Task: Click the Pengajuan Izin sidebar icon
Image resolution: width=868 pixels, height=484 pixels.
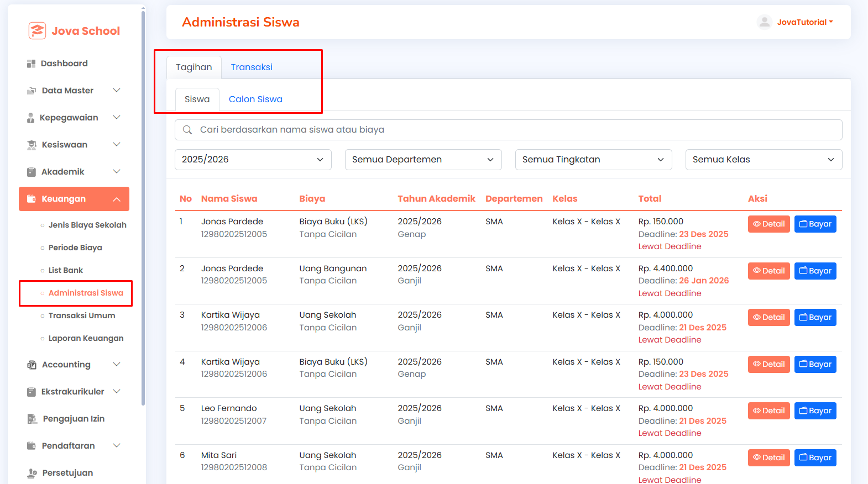Action: (32, 419)
